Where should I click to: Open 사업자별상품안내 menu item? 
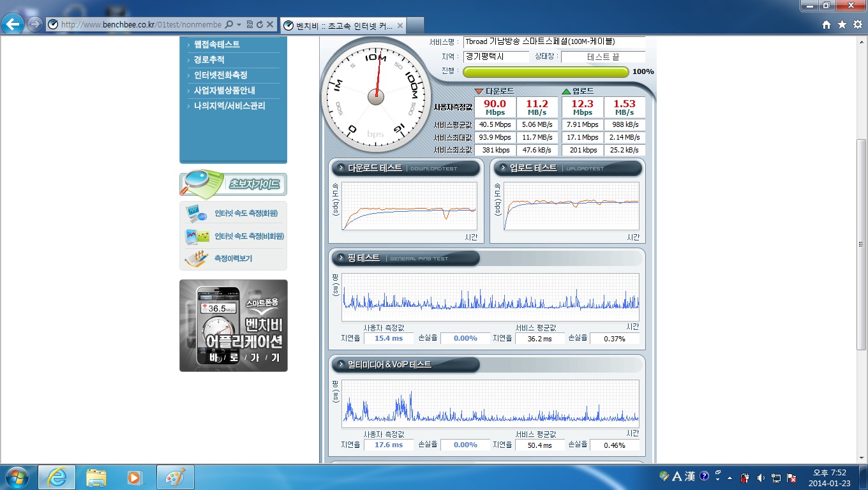point(224,91)
